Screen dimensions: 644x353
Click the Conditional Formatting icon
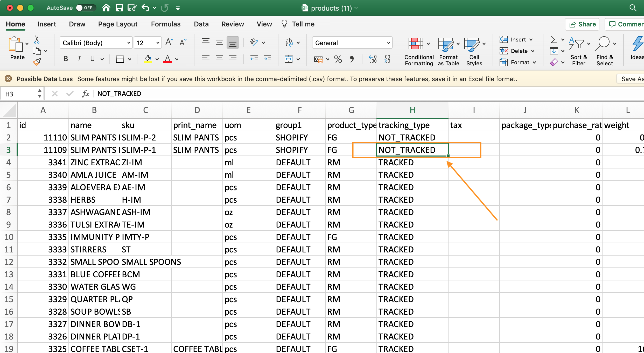coord(416,44)
